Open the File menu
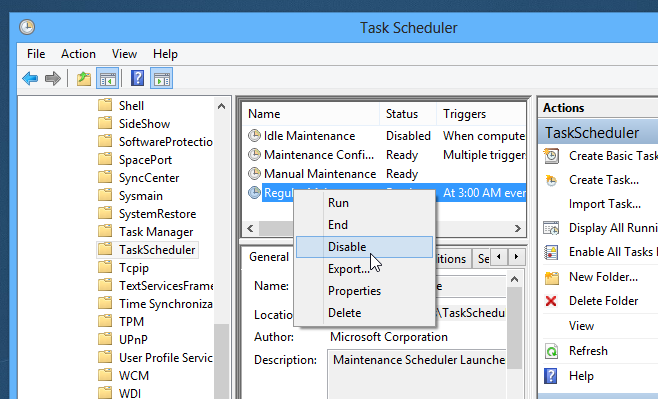Screen dimensions: 658x399 36,54
